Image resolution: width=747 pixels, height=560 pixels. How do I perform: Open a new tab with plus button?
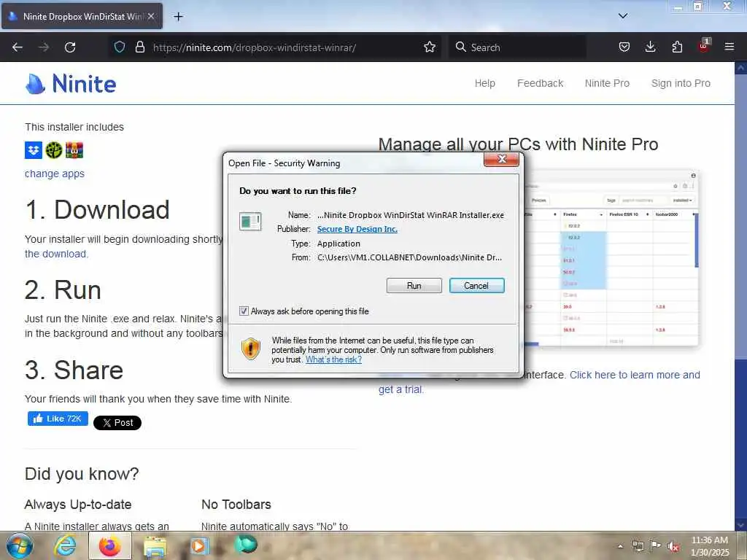point(178,17)
